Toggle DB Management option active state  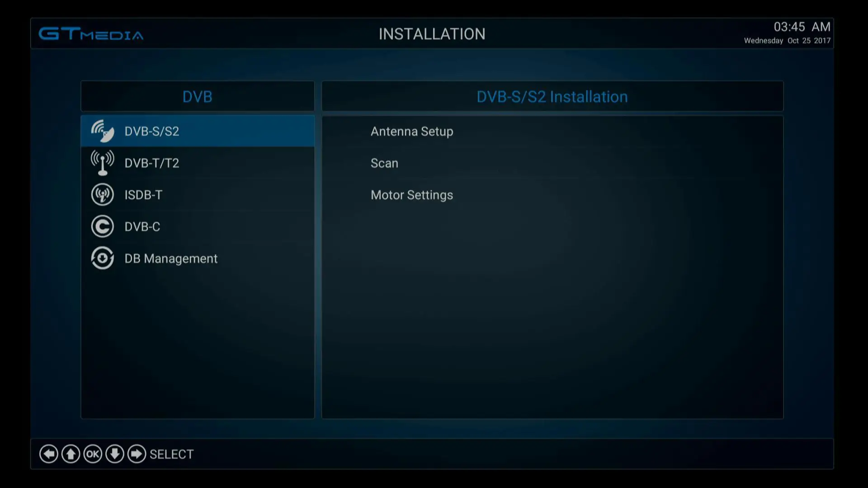pyautogui.click(x=171, y=258)
